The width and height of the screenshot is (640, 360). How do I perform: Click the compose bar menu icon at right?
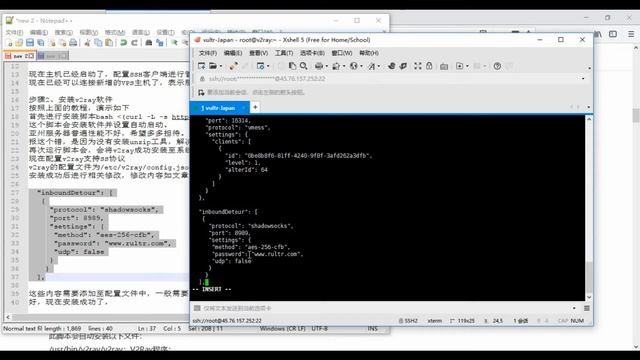pyautogui.click(x=587, y=308)
